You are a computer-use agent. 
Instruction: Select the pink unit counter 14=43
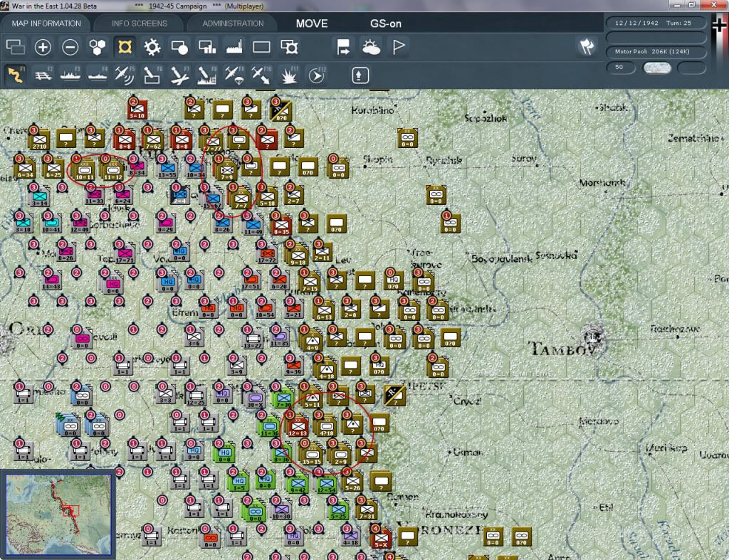[51, 280]
